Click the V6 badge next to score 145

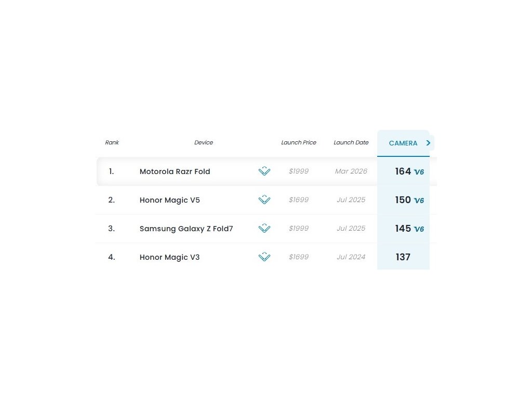[419, 229]
